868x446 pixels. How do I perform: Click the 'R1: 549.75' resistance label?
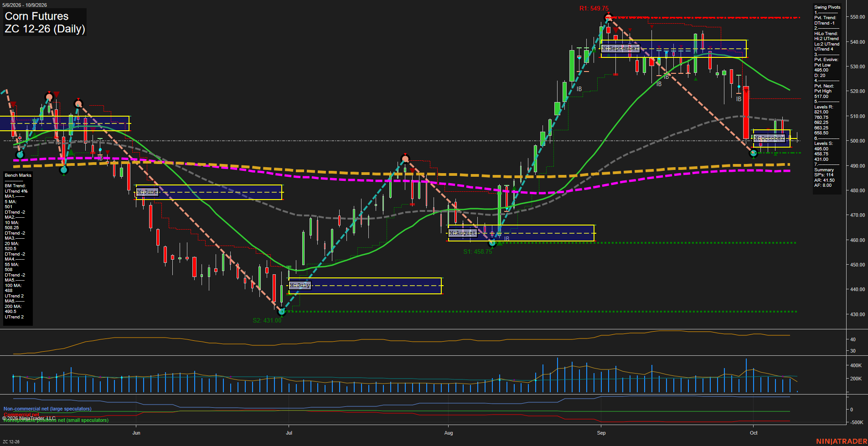coord(594,8)
